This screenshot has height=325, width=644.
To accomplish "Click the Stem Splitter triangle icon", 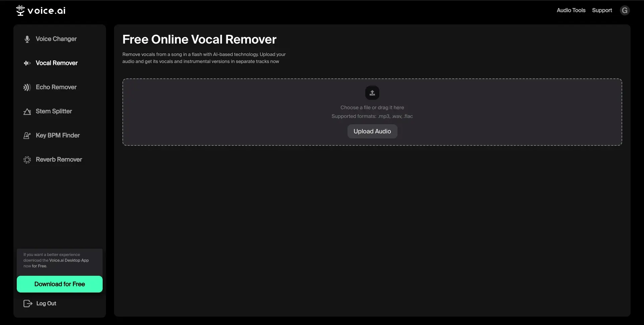I will coord(27,112).
